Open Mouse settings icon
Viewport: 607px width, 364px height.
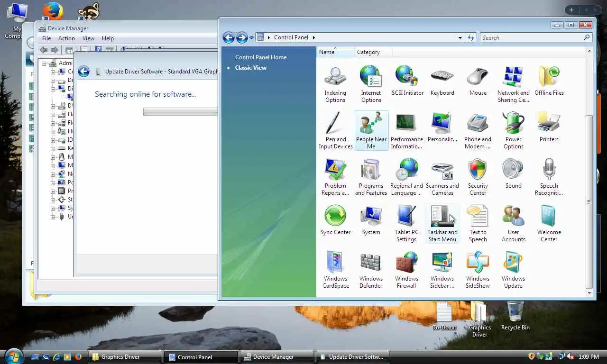point(478,81)
